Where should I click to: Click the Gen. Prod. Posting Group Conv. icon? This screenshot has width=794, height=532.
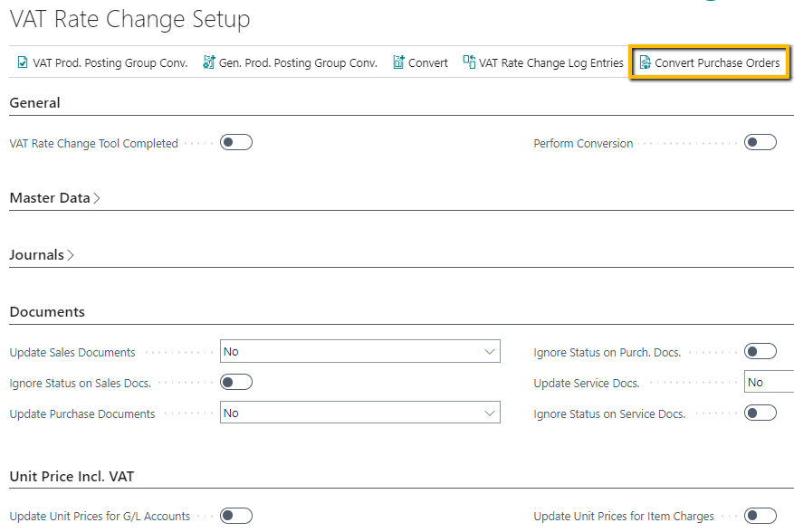coord(209,63)
